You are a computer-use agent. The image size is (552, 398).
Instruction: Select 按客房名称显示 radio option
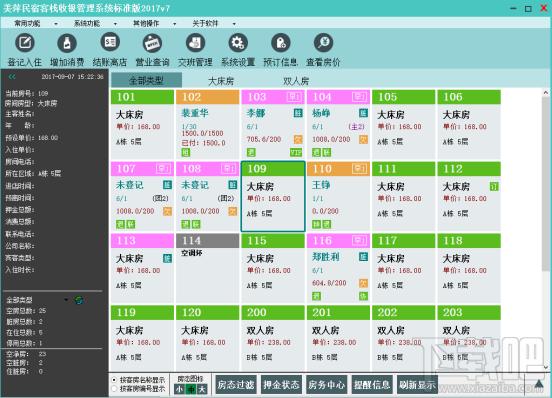114,380
